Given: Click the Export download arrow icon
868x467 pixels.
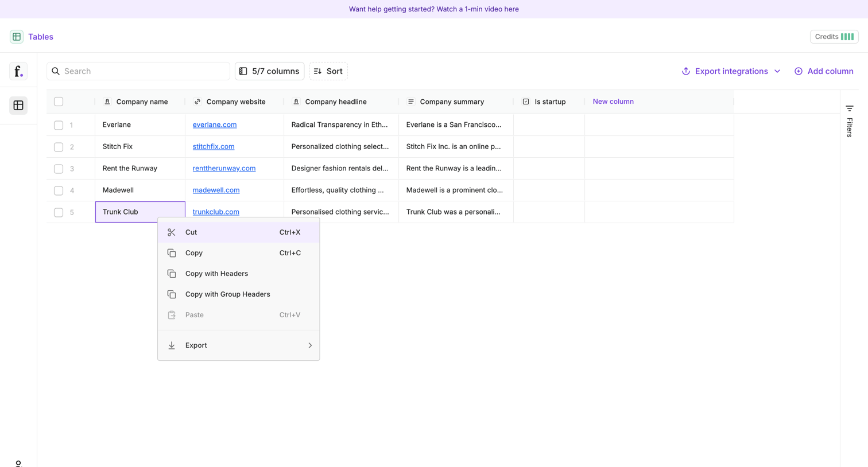Looking at the screenshot, I should (172, 345).
